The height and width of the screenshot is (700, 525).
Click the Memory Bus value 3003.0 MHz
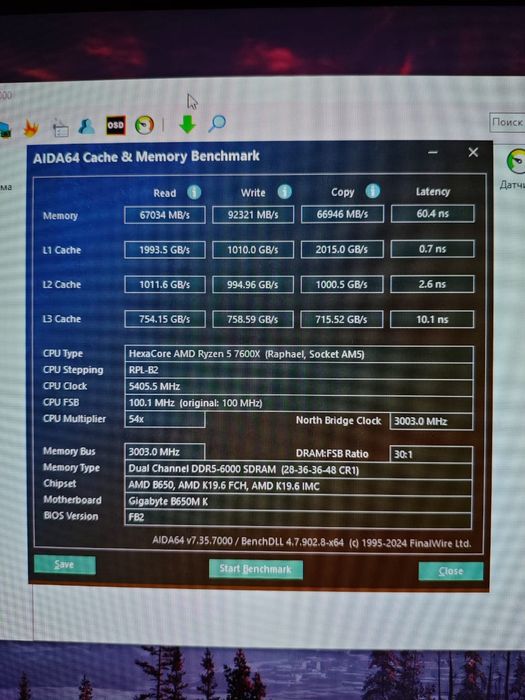(x=165, y=452)
